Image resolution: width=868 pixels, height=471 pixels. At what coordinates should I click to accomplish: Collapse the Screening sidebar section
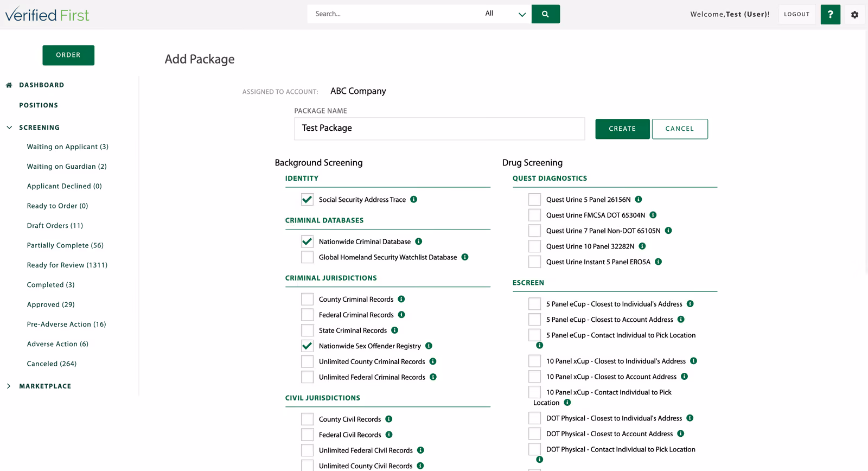[9, 128]
